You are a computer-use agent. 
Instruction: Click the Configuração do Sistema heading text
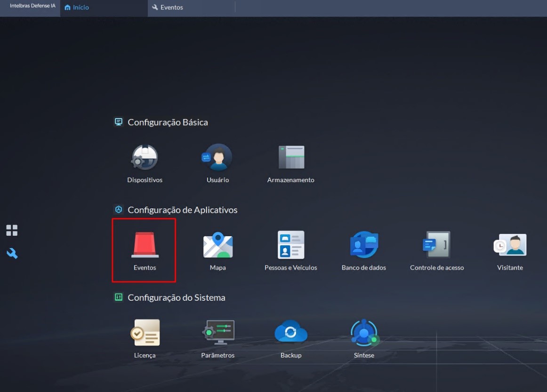tap(177, 297)
